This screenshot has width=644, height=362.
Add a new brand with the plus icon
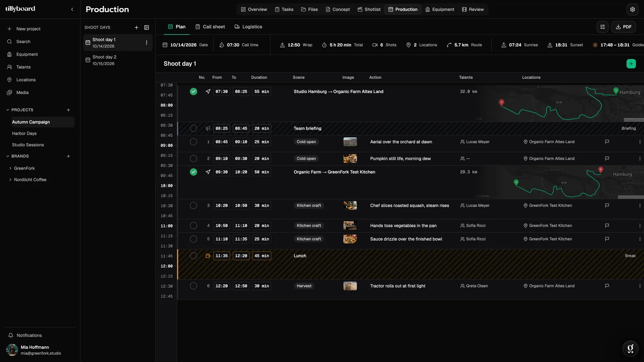pyautogui.click(x=68, y=156)
